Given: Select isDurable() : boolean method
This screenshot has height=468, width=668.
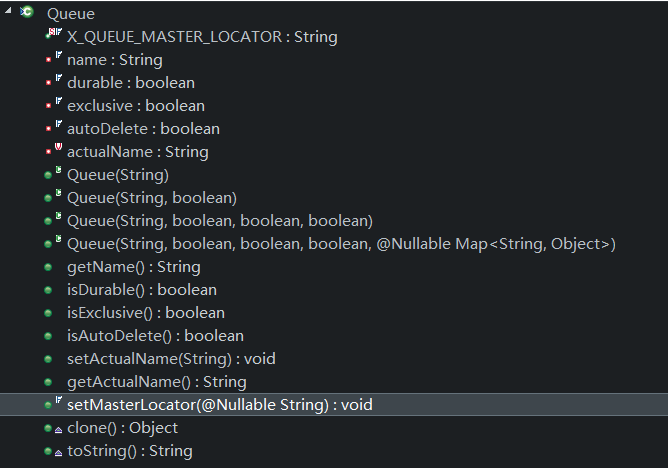Looking at the screenshot, I should 141,290.
